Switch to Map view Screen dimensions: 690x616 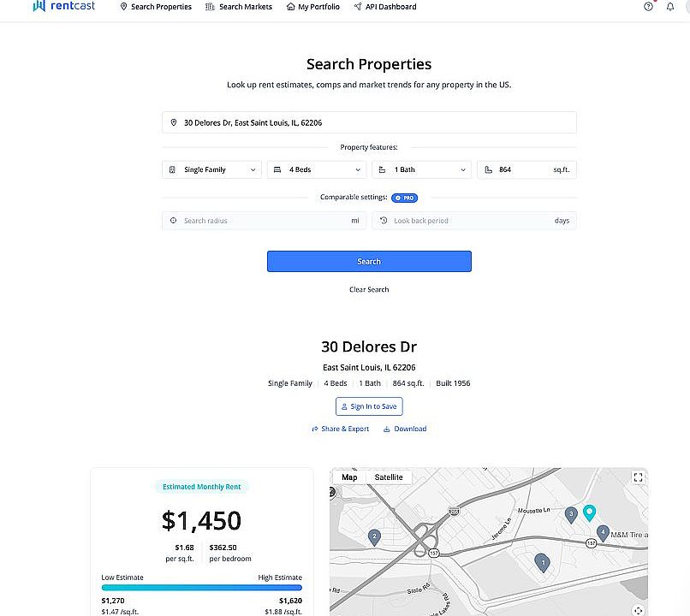click(x=349, y=477)
